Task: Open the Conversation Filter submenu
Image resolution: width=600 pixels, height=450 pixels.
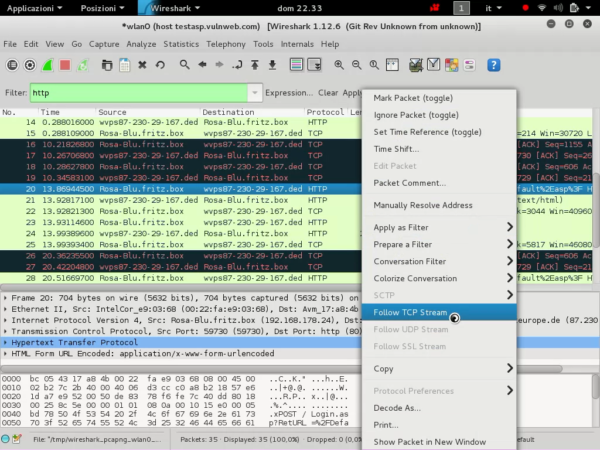Action: (x=439, y=261)
